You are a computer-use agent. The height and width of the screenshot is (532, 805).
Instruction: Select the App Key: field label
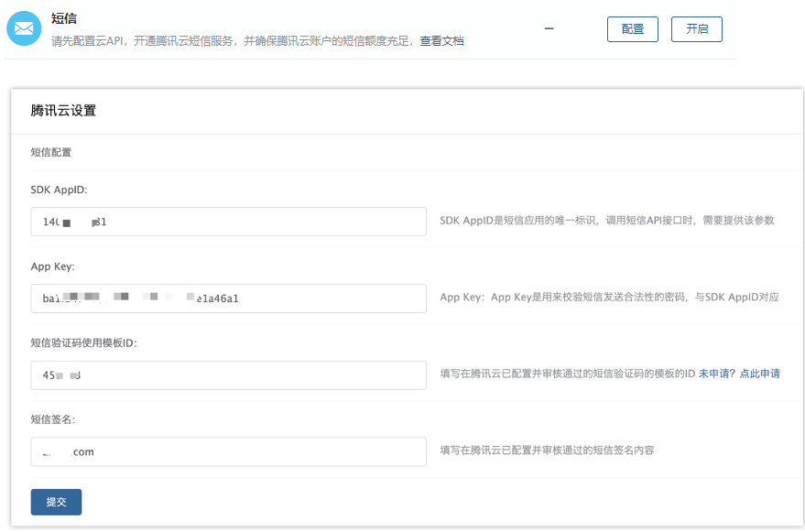[52, 266]
